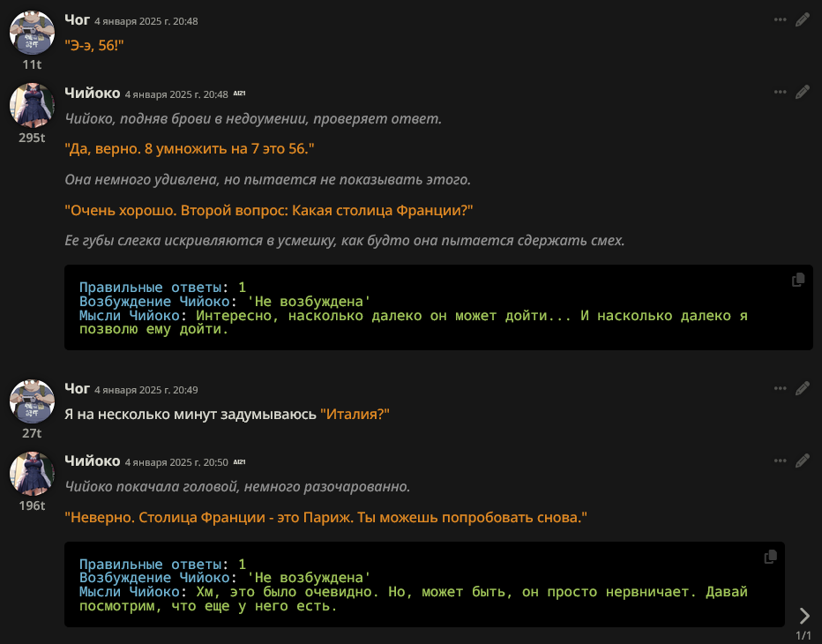The height and width of the screenshot is (644, 822).
Task: Click the AI21 badge on Чийоко's 20:50 message
Action: coord(239,462)
